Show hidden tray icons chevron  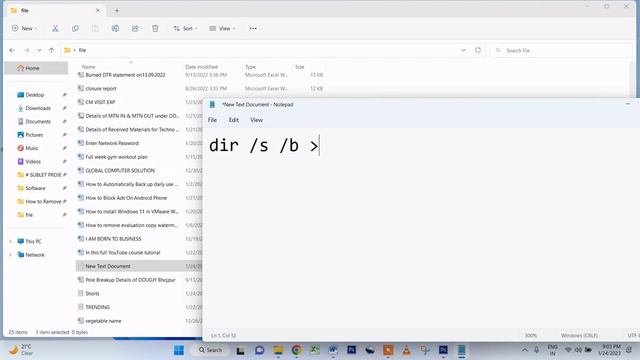click(x=525, y=350)
